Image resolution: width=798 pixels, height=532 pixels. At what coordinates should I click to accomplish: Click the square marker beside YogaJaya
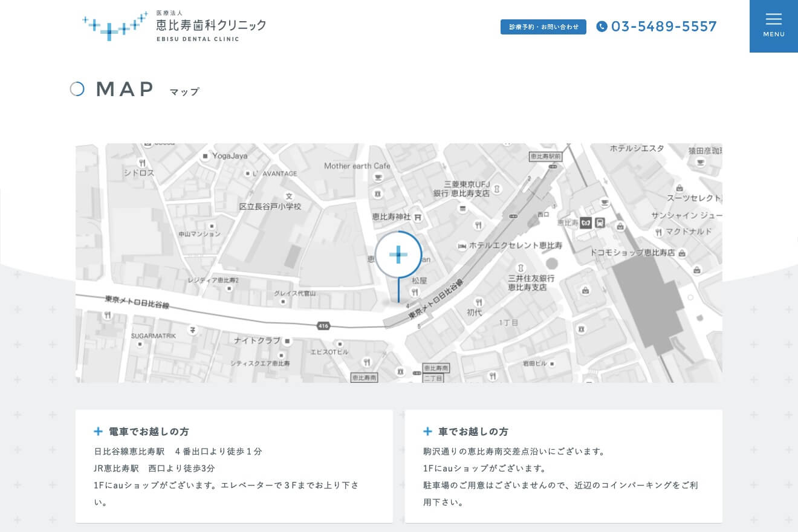(206, 155)
